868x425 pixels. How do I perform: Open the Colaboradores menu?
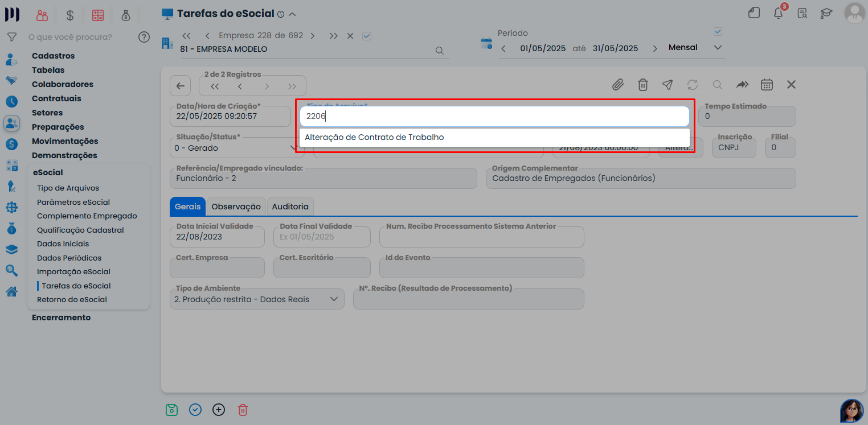click(x=63, y=84)
